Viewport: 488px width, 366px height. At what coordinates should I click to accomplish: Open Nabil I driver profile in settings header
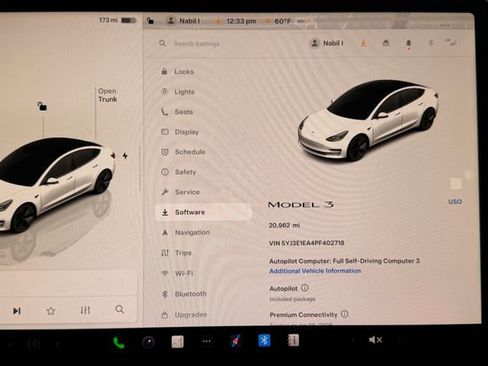coord(327,43)
